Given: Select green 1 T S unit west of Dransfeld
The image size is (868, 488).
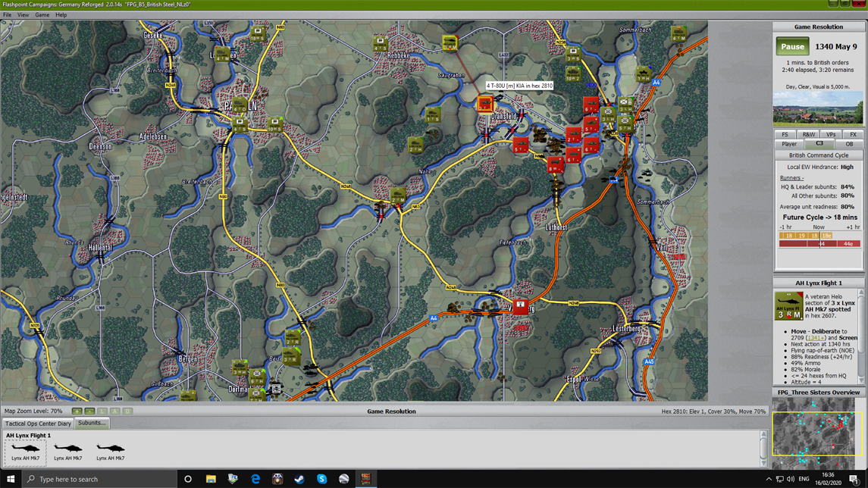Looking at the screenshot, I should click(433, 114).
